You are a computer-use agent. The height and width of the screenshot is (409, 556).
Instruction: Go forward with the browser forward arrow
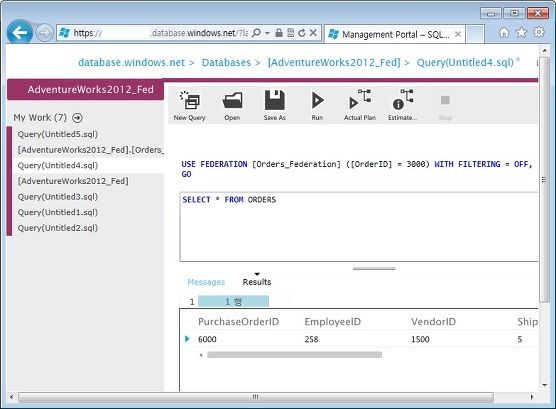pyautogui.click(x=44, y=33)
